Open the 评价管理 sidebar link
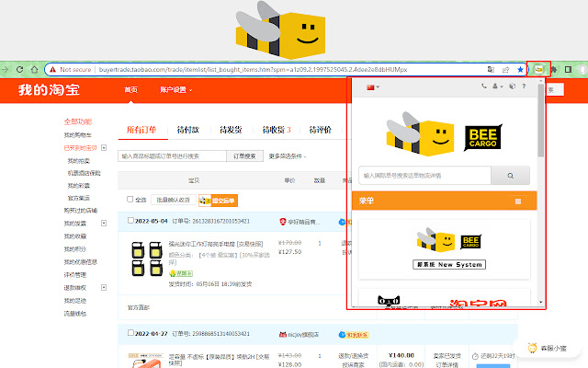 (75, 275)
